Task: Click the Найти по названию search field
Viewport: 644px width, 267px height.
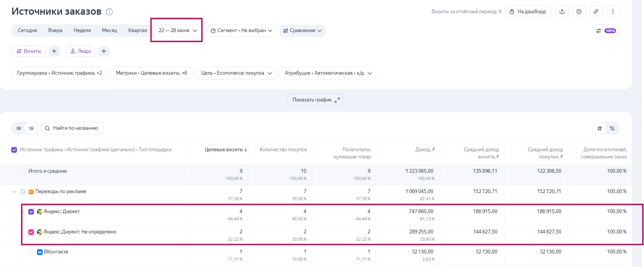Action: coord(72,129)
